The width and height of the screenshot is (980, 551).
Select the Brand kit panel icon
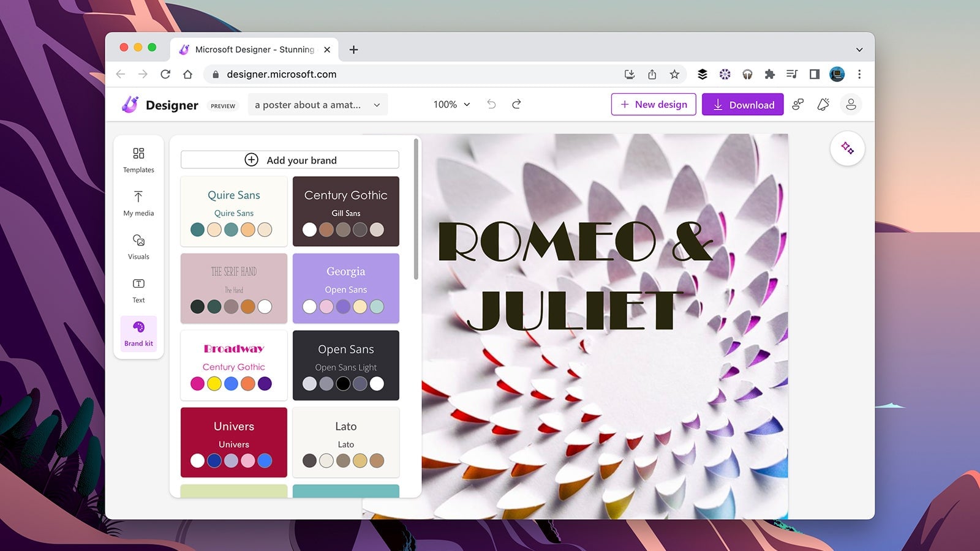pyautogui.click(x=138, y=332)
